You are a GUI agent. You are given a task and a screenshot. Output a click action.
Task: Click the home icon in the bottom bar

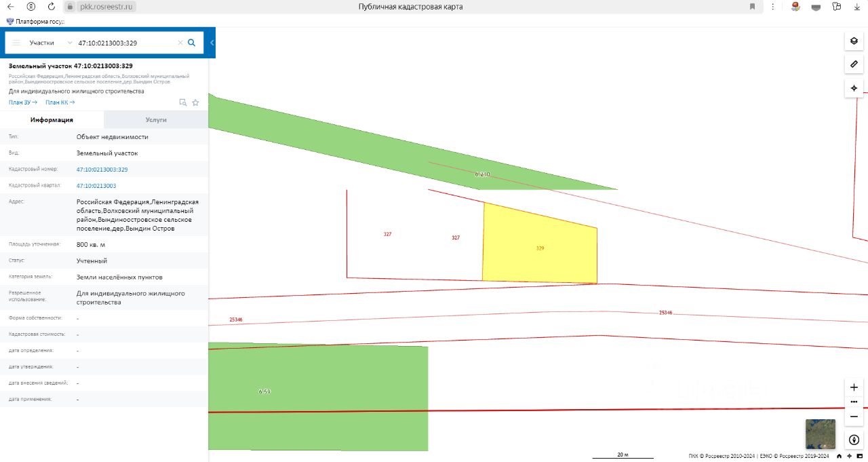pos(840,456)
